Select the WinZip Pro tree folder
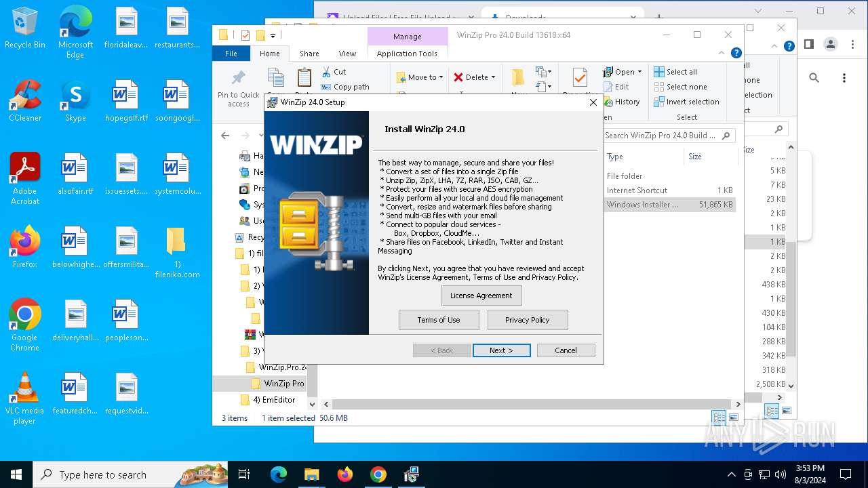 [279, 384]
